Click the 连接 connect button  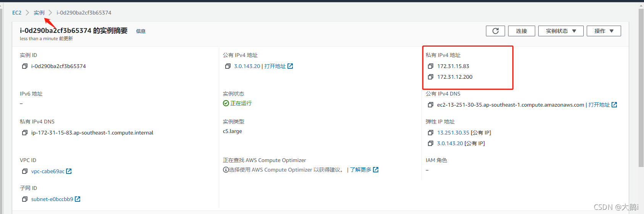pyautogui.click(x=521, y=31)
